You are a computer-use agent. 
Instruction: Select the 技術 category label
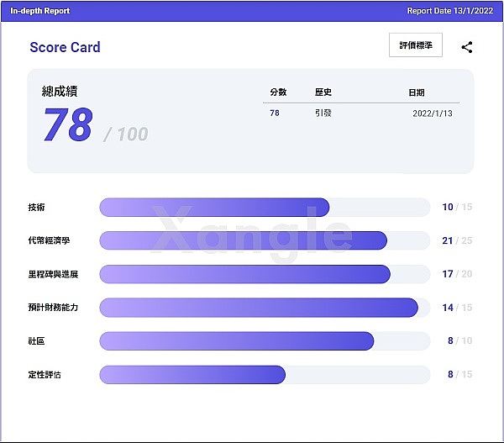click(36, 208)
